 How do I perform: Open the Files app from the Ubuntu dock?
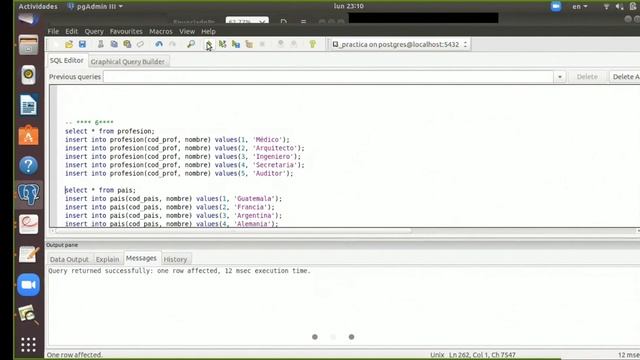click(29, 45)
